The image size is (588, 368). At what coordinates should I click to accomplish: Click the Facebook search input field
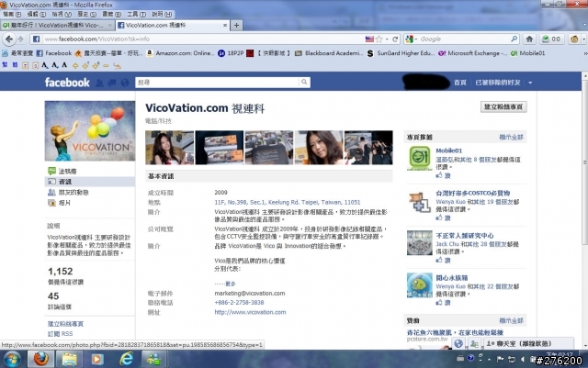coord(218,82)
